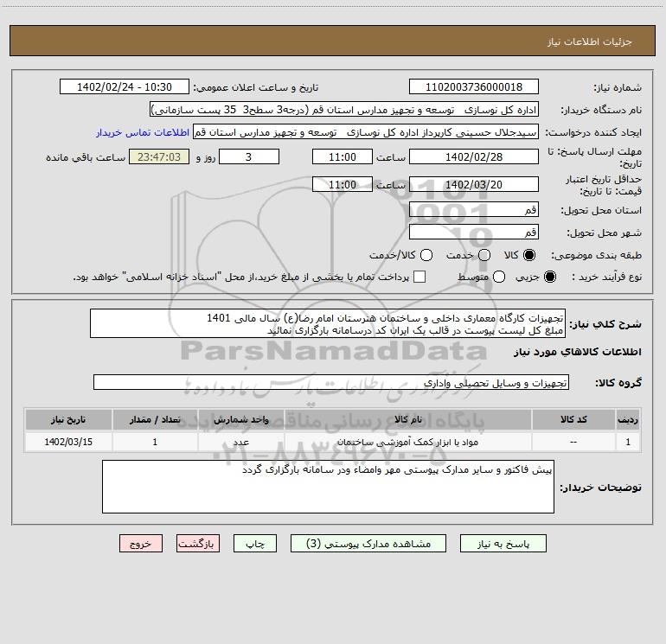Select the کالا/خدمت radio button

click(426, 255)
